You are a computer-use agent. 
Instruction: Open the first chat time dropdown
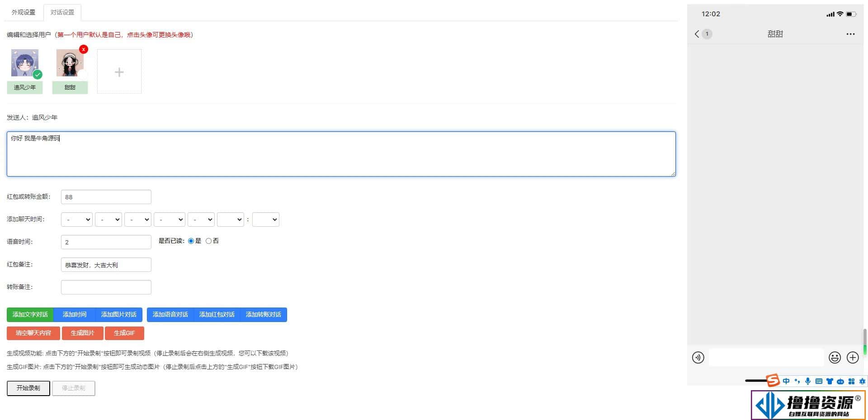(x=77, y=219)
